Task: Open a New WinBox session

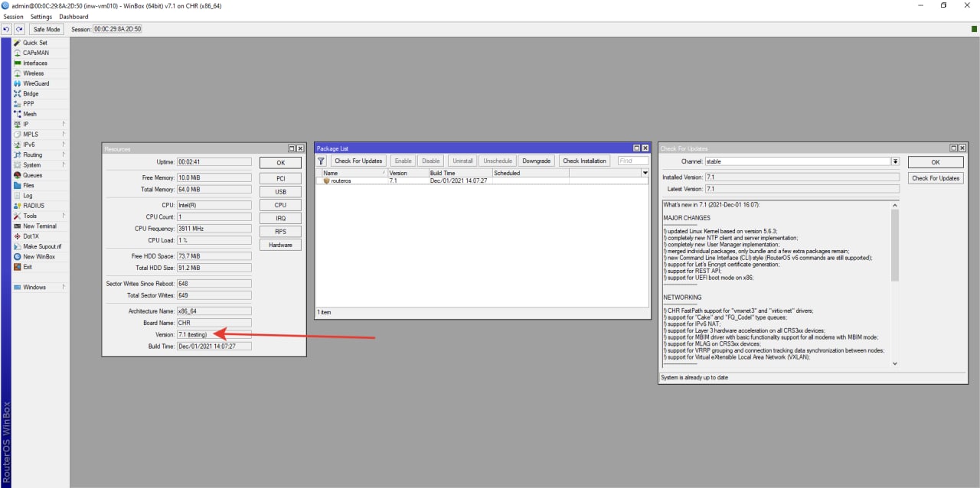Action: coord(38,257)
